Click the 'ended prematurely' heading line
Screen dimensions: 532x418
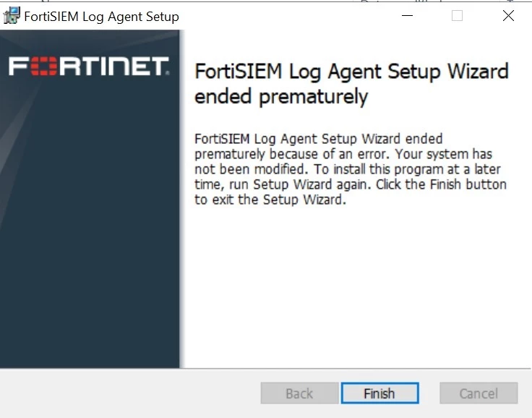pos(281,97)
